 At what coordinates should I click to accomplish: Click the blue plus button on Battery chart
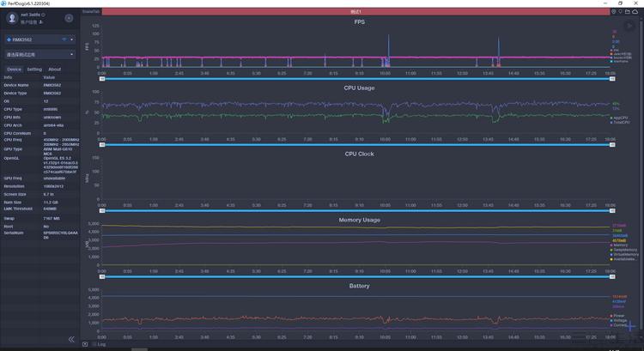point(631,325)
